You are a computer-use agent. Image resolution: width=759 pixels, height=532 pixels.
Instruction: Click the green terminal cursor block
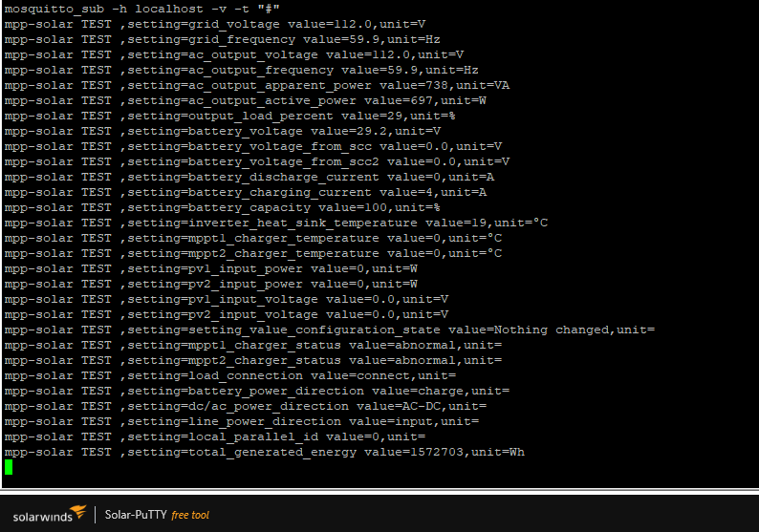click(x=9, y=467)
